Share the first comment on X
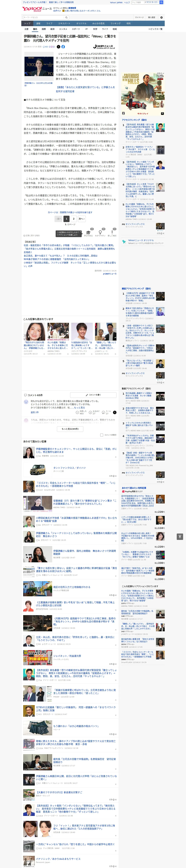This screenshot has height=868, width=186. point(114,412)
